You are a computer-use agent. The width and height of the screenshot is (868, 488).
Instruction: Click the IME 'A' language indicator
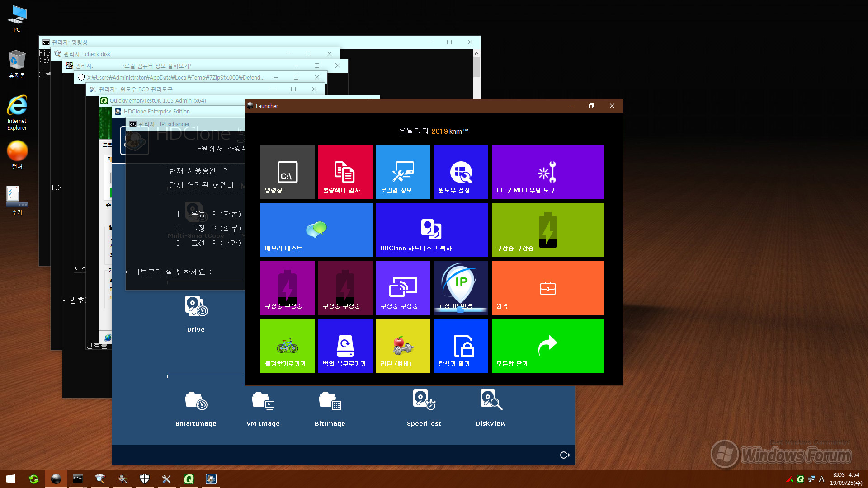pyautogui.click(x=821, y=479)
